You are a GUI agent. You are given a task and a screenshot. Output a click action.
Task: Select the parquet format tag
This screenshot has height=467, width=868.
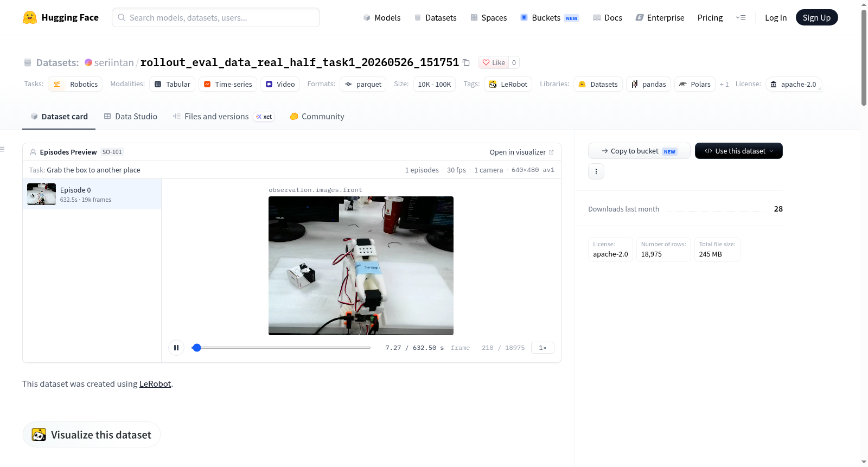[x=363, y=84]
